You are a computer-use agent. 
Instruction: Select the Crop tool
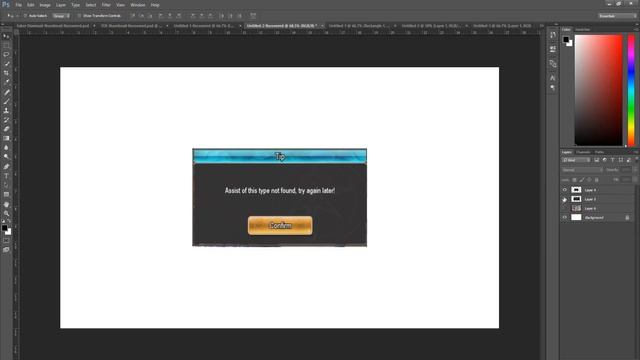6,73
